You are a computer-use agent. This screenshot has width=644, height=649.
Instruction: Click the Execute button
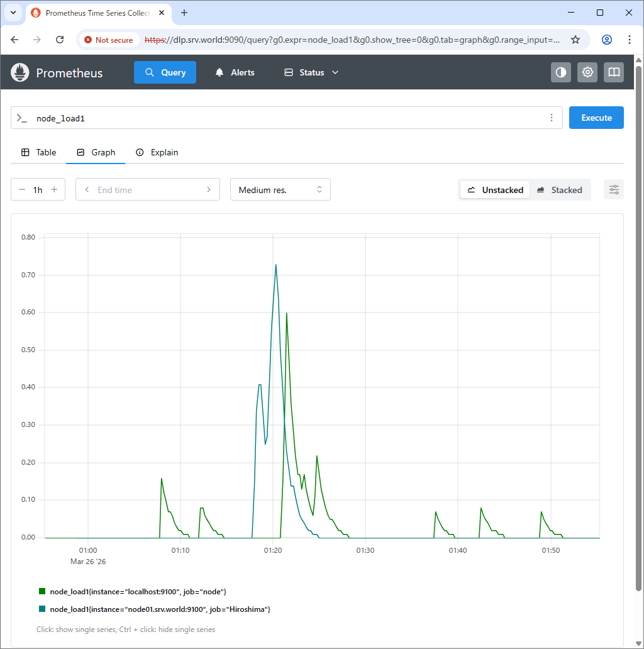(x=596, y=118)
